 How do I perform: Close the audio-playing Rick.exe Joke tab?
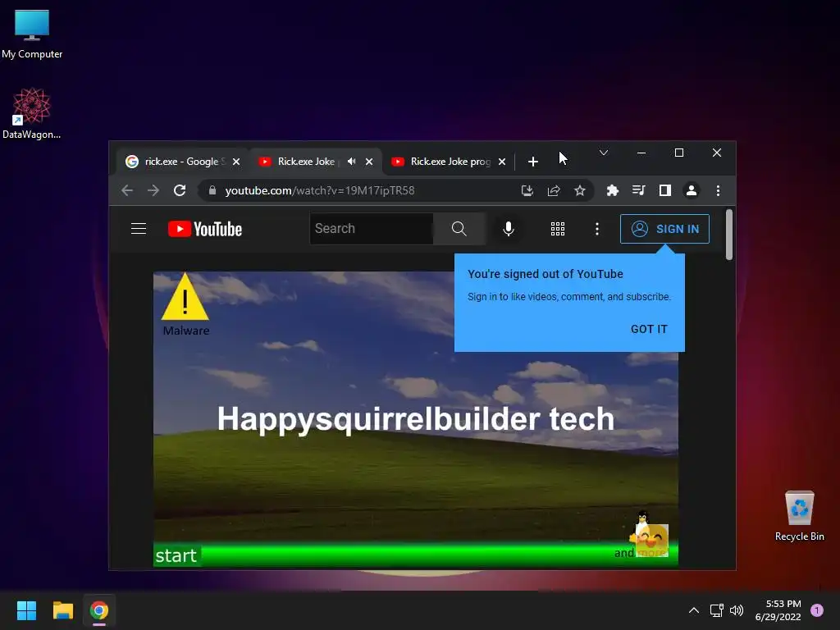[369, 162]
